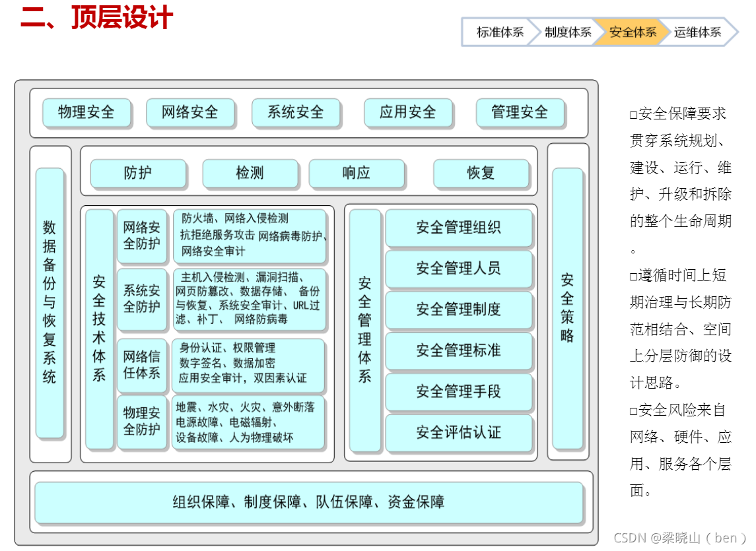Click the vertical 安全策略 bar
The height and width of the screenshot is (551, 756).
[567, 309]
